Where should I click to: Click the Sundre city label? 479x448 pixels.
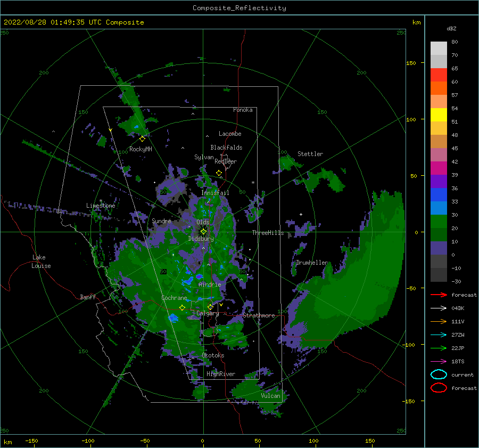[161, 221]
